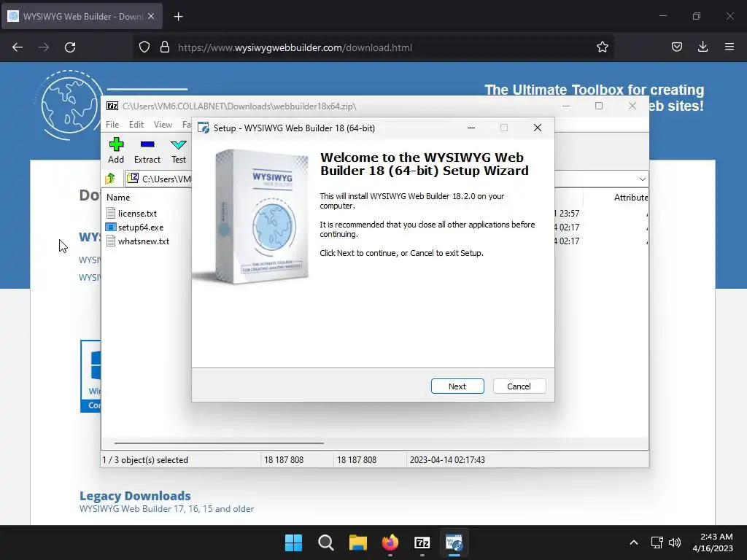Minimize the Setup wizard window
This screenshot has height=560, width=747.
(471, 128)
